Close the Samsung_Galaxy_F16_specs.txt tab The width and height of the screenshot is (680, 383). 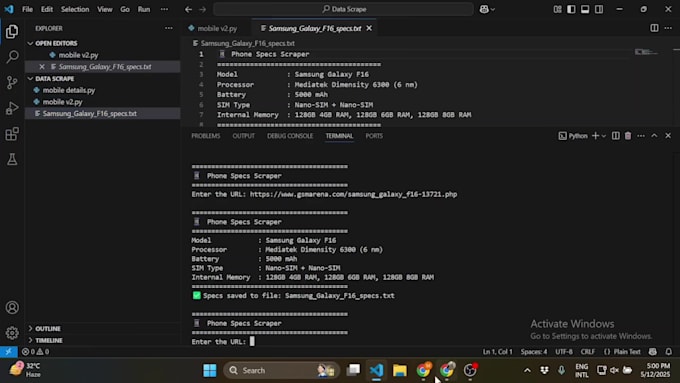click(369, 28)
